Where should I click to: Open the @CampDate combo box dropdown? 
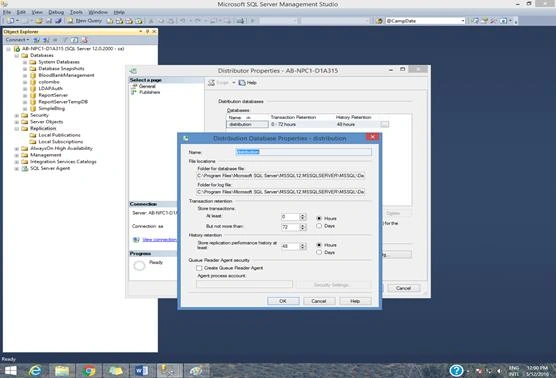click(463, 21)
